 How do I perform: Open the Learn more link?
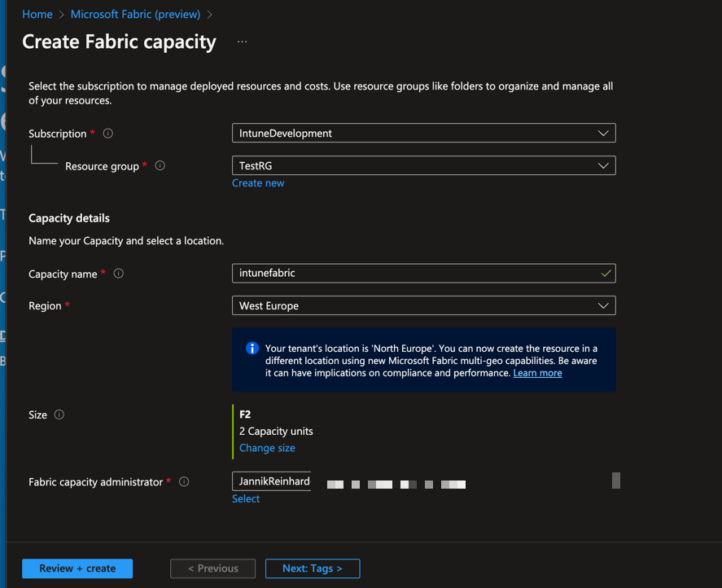pos(537,373)
